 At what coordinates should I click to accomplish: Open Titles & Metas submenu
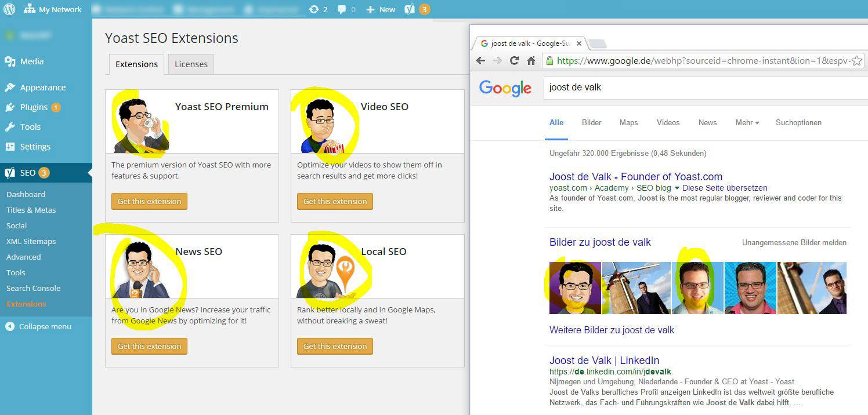tap(31, 210)
